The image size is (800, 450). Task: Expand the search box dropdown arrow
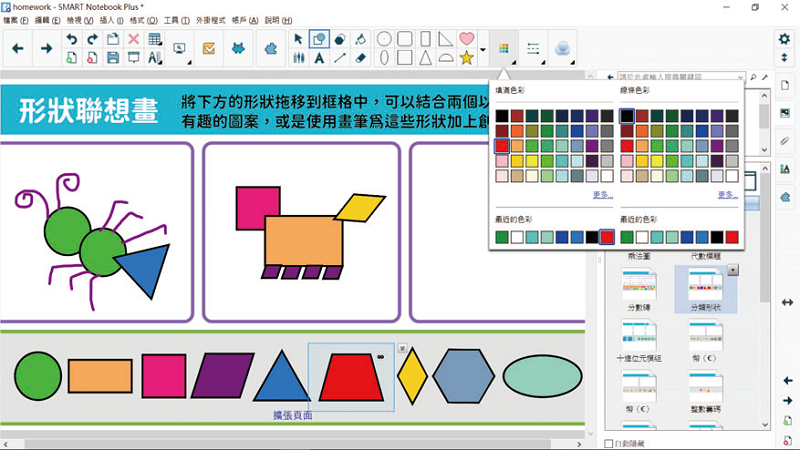754,76
